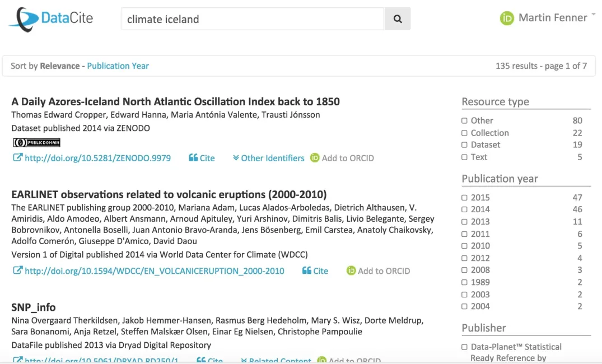The image size is (602, 364).
Task: Expand Related Content for SNP_info
Action: [x=276, y=361]
